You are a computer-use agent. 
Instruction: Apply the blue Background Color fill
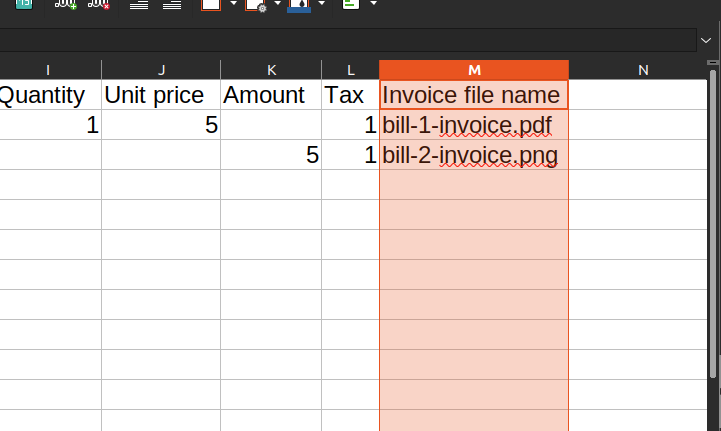299,5
